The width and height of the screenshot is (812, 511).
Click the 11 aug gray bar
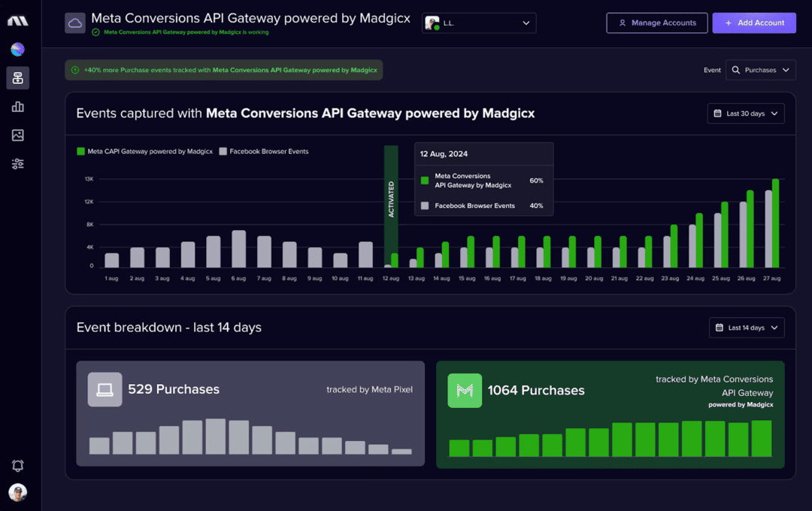point(365,255)
